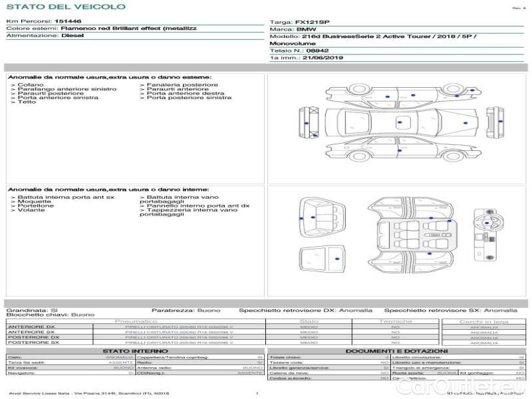Select the Targa value FX121SP
This screenshot has height=399, width=532.
(312, 22)
